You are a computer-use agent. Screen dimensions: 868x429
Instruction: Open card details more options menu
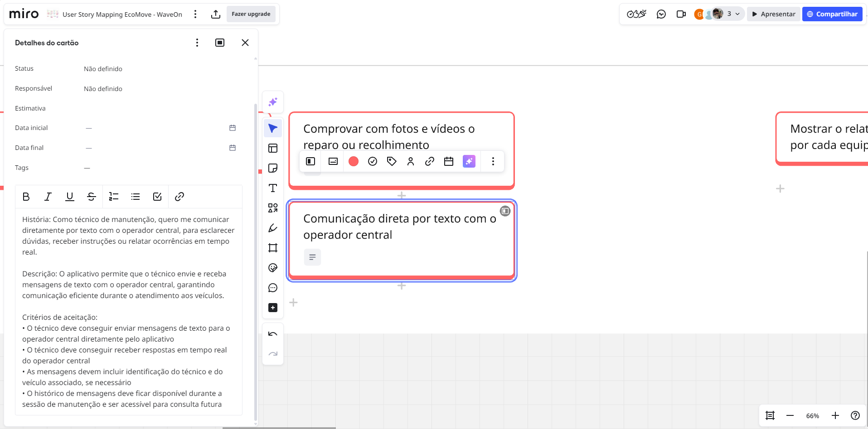pos(197,43)
